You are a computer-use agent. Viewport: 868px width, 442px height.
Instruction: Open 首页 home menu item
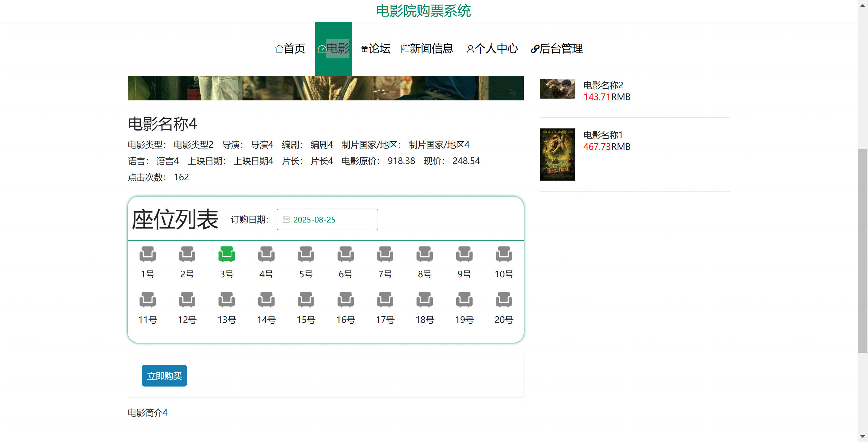coord(290,49)
